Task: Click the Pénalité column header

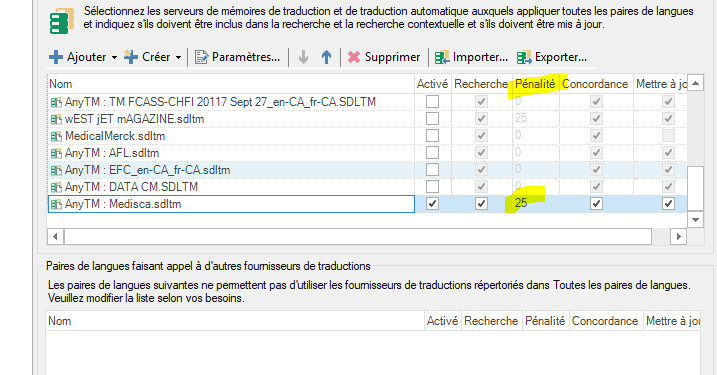Action: [535, 84]
